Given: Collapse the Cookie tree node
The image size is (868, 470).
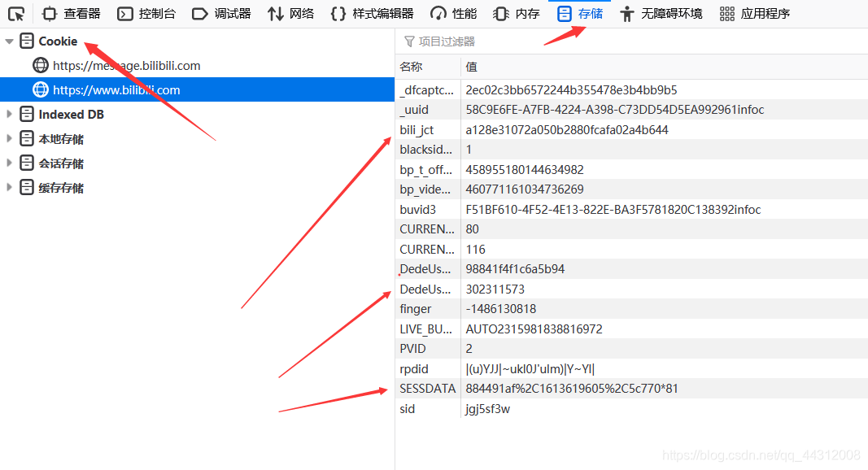Looking at the screenshot, I should tap(9, 41).
